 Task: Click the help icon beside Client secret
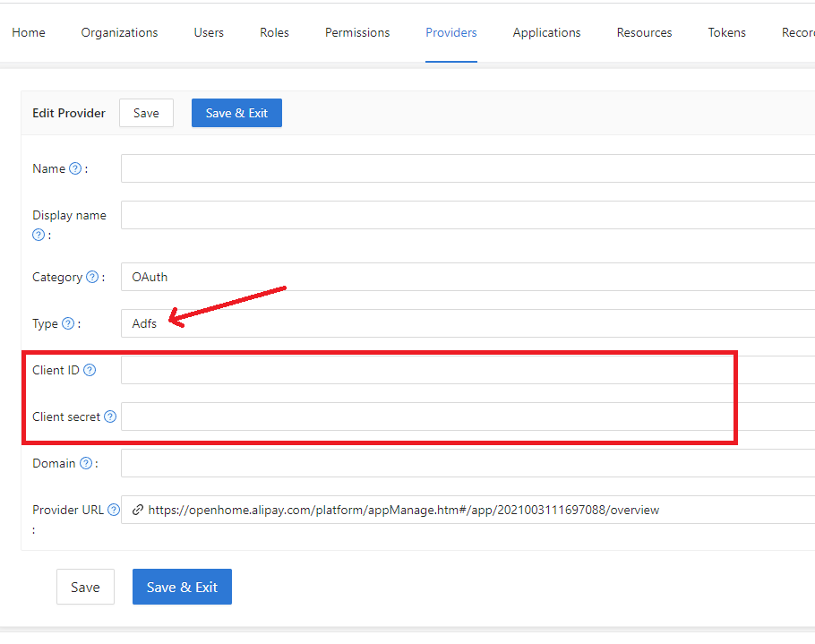(x=110, y=416)
